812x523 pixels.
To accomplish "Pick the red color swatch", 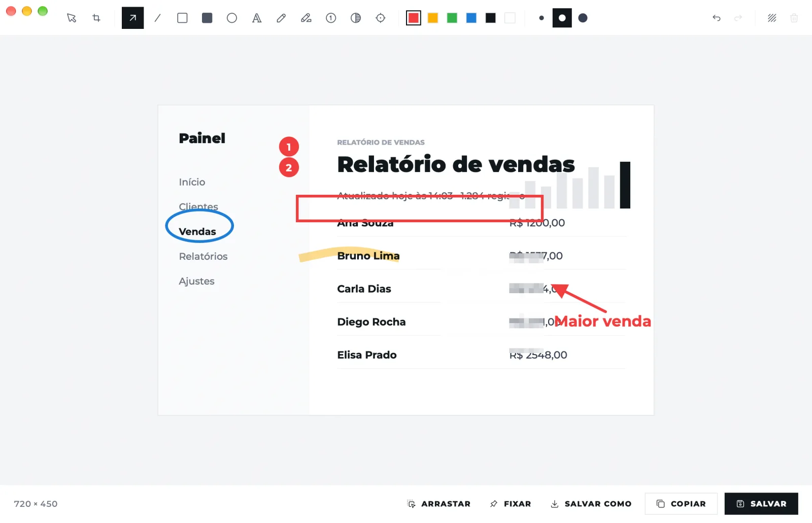I will pos(414,18).
